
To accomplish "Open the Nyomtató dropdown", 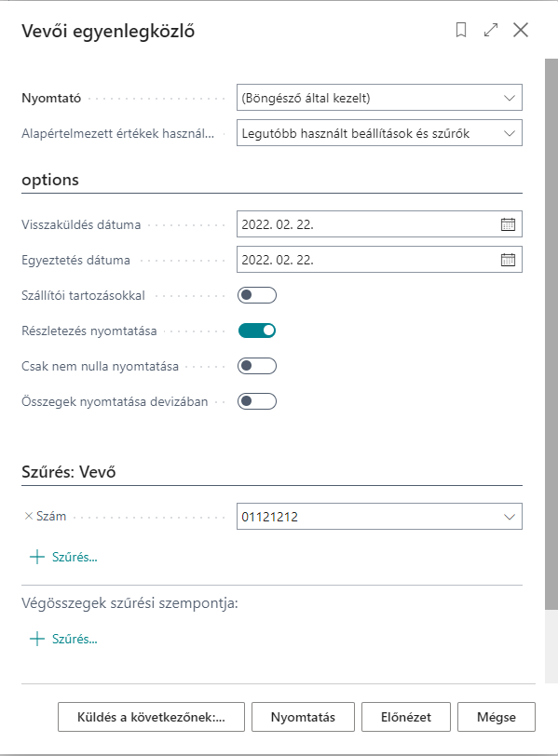I will (x=379, y=98).
